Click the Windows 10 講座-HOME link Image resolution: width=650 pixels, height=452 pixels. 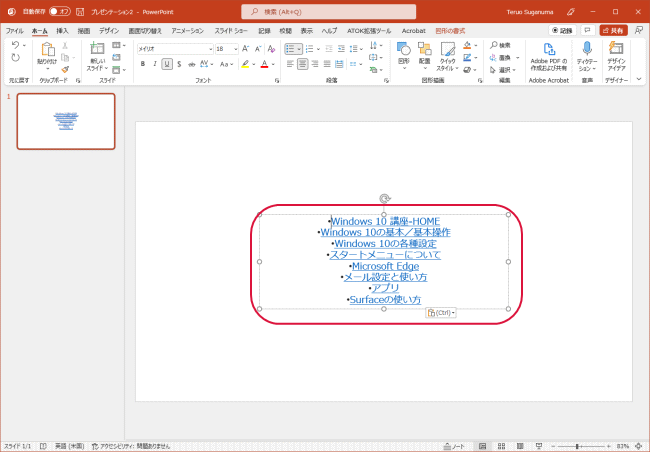pyautogui.click(x=385, y=221)
